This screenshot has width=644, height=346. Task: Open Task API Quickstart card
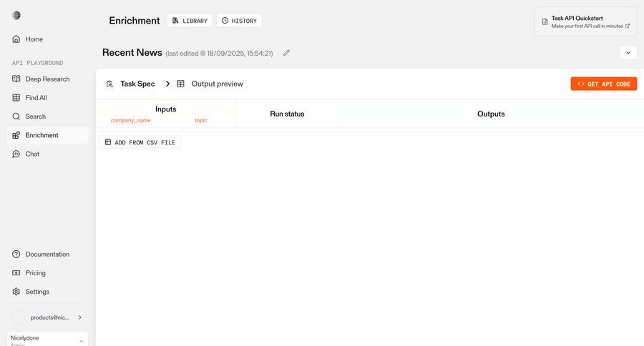point(585,21)
